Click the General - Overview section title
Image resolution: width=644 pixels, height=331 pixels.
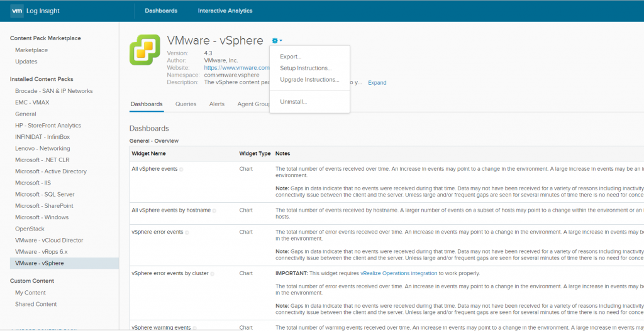click(x=154, y=141)
